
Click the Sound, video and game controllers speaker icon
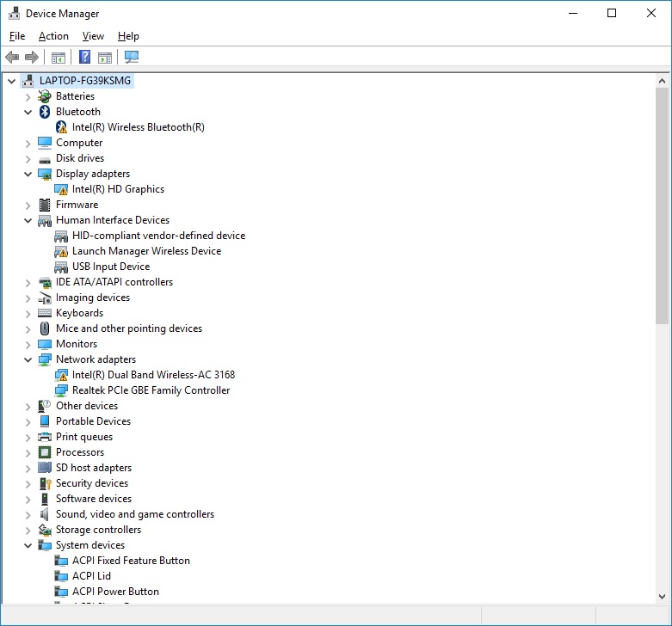[44, 514]
